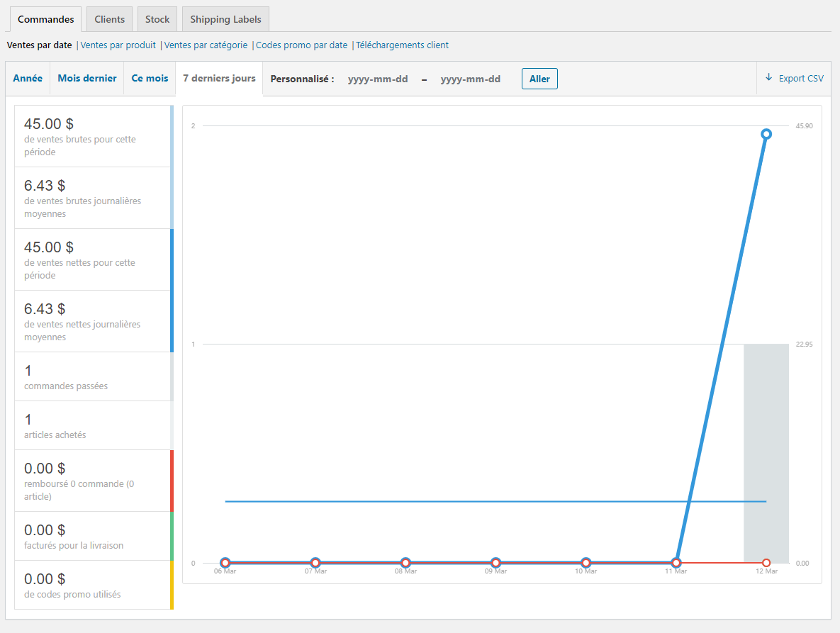Image resolution: width=840 pixels, height=633 pixels.
Task: Click the start date yyyy-mm-dd field
Action: tap(378, 79)
